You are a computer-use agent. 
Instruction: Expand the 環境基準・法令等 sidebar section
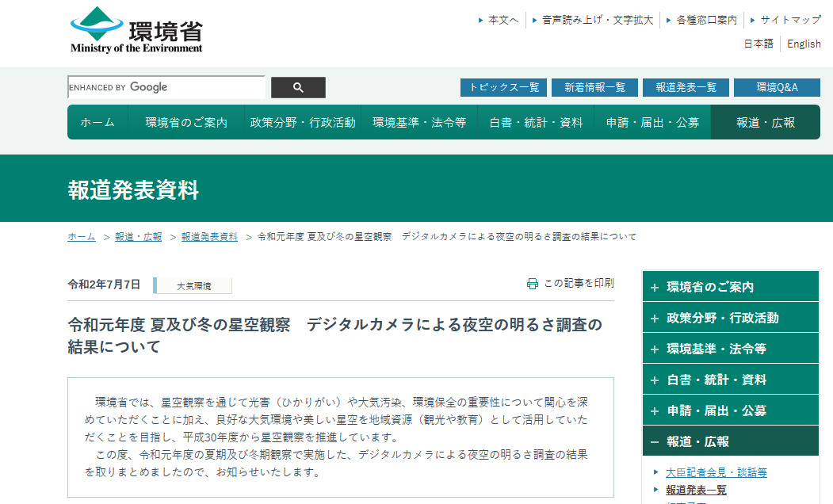tap(729, 348)
